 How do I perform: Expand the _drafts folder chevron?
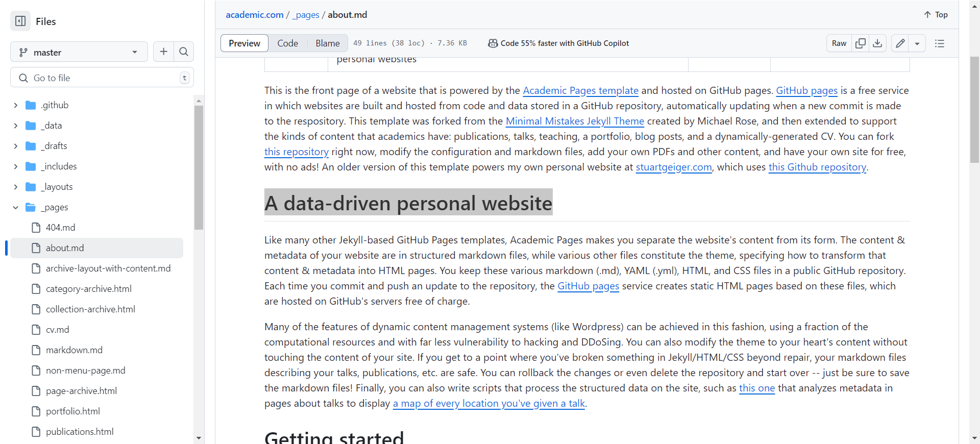15,146
